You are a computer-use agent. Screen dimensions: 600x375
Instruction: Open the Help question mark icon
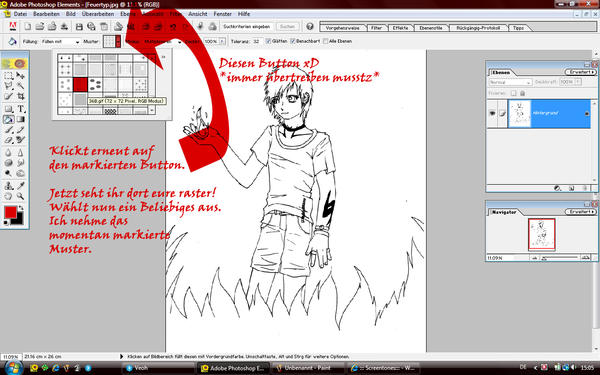(x=310, y=26)
